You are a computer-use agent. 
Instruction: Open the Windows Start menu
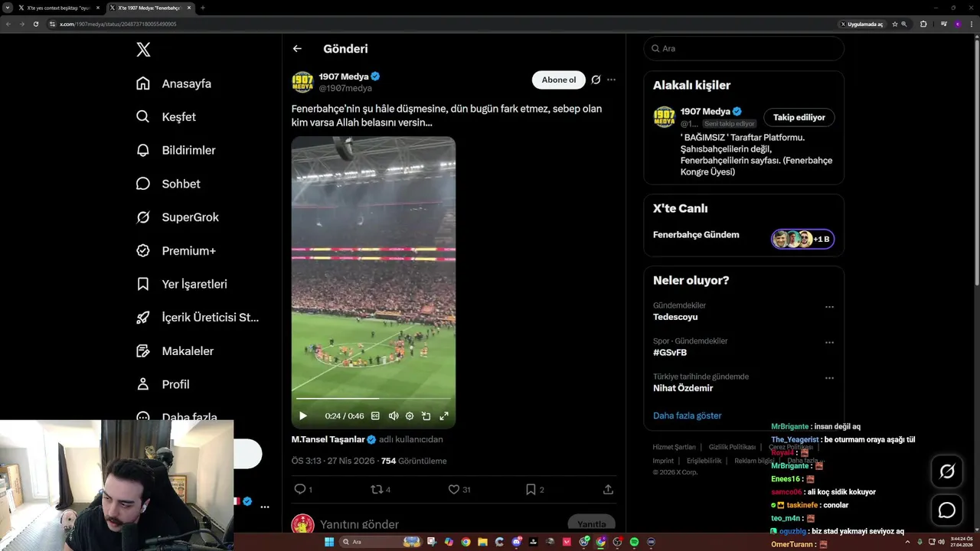coord(329,542)
